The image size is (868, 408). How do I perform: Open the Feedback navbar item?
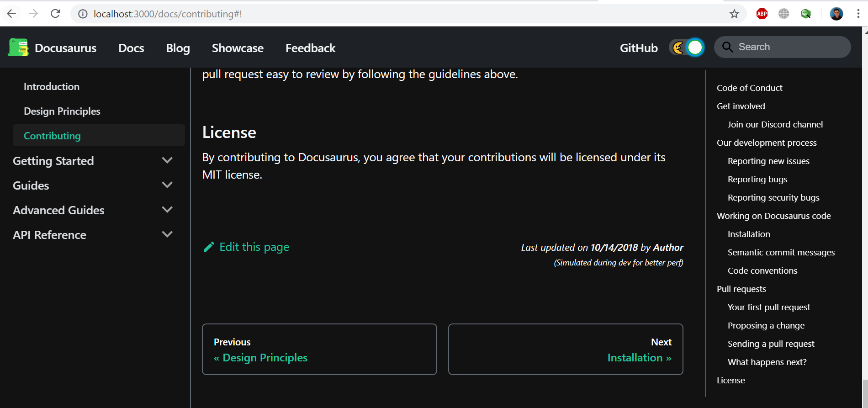tap(310, 48)
